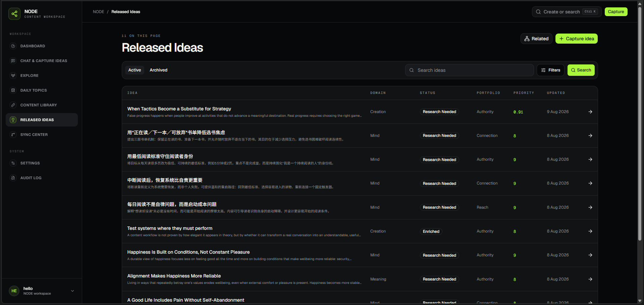Open the When Tactics Become a Substitute row arrow
The image size is (644, 305).
(590, 112)
